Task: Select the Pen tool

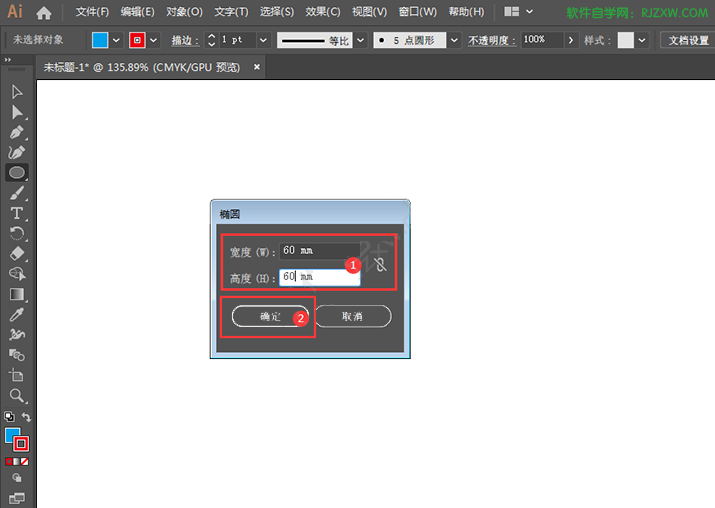Action: pos(17,132)
